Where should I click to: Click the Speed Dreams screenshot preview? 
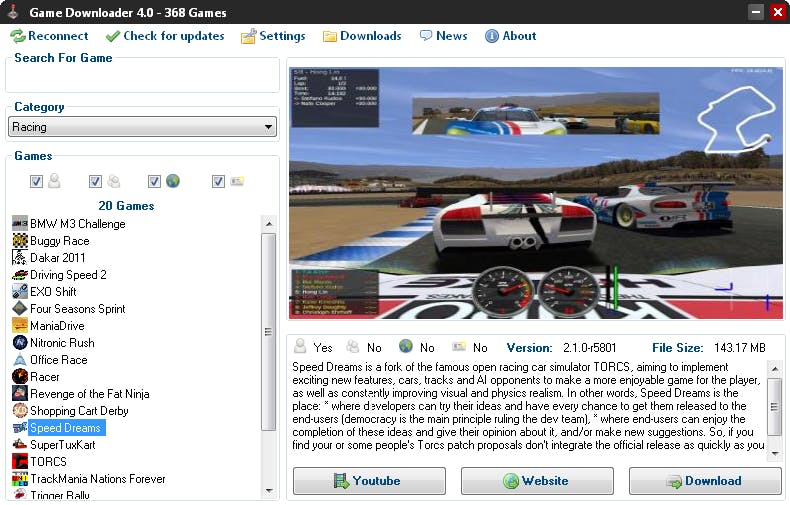536,193
